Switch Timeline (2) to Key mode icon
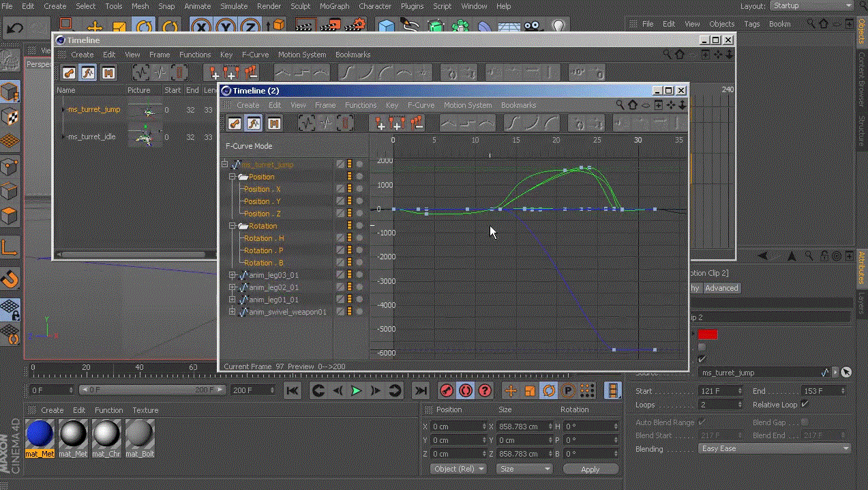This screenshot has width=868, height=490. (x=234, y=124)
